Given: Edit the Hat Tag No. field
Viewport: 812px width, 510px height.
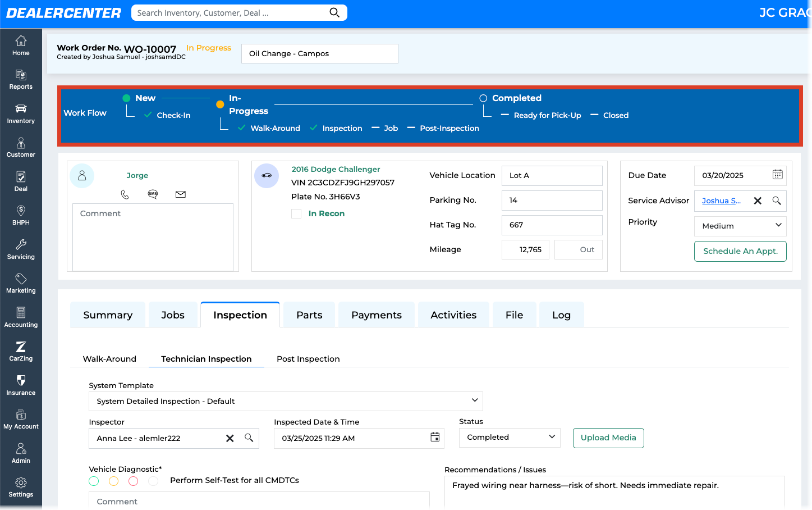Looking at the screenshot, I should click(x=552, y=225).
